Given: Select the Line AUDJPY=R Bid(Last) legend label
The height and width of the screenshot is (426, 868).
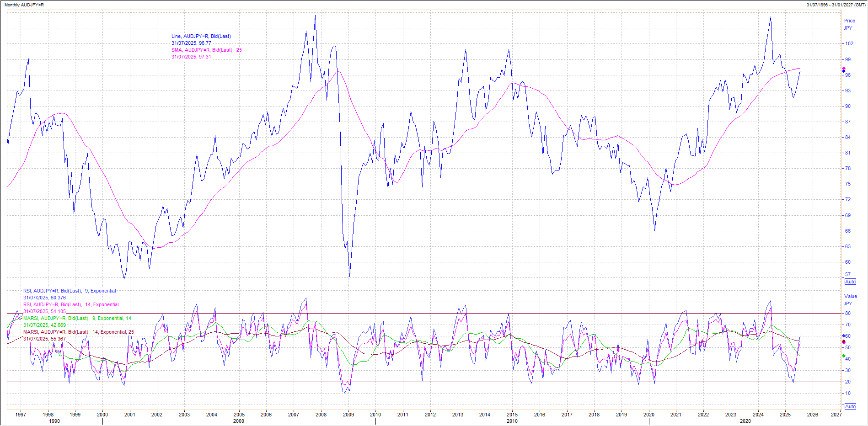Looking at the screenshot, I should click(201, 36).
